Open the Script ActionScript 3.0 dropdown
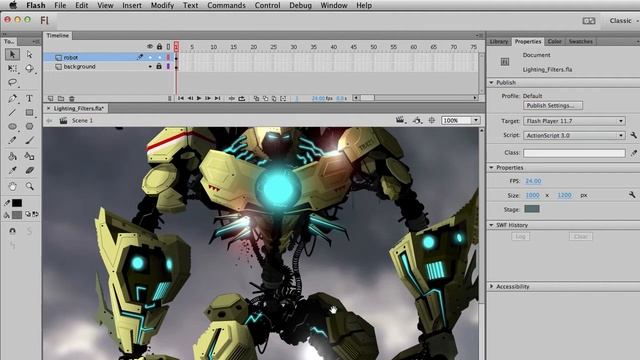Screen dimensions: 640x360 (x=574, y=135)
